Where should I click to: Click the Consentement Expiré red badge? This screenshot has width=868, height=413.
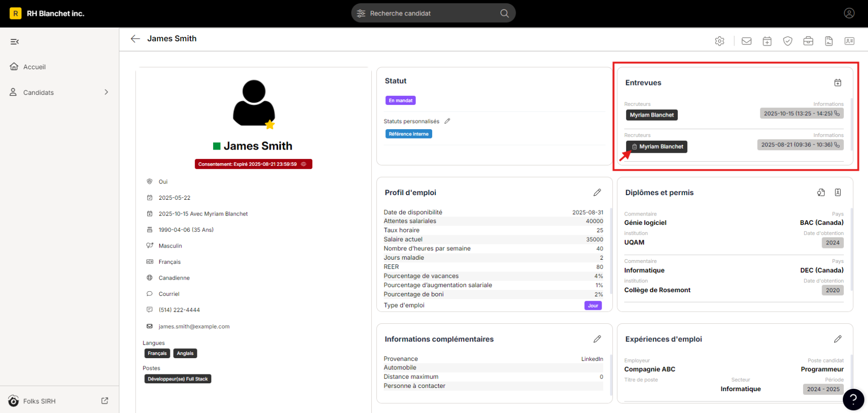pyautogui.click(x=253, y=164)
